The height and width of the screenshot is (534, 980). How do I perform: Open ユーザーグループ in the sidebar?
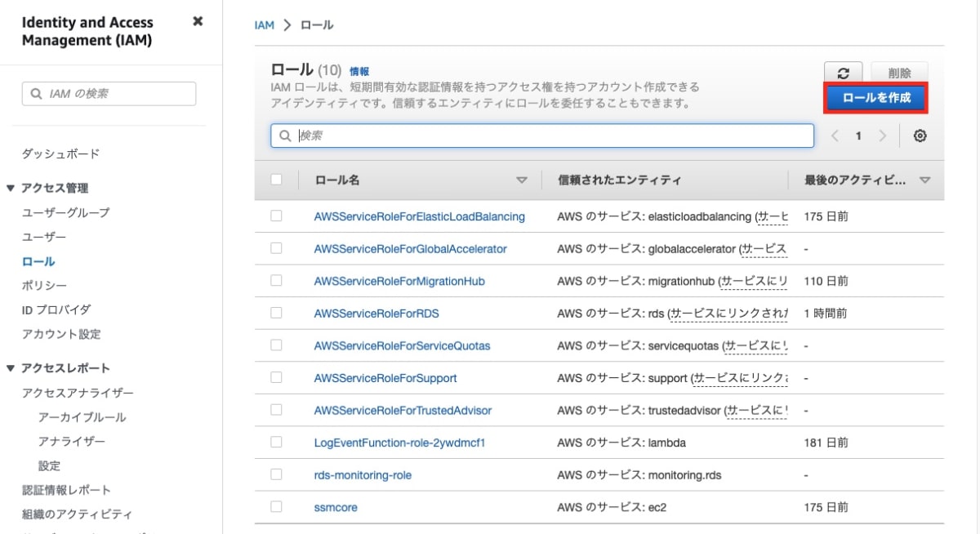pyautogui.click(x=65, y=212)
